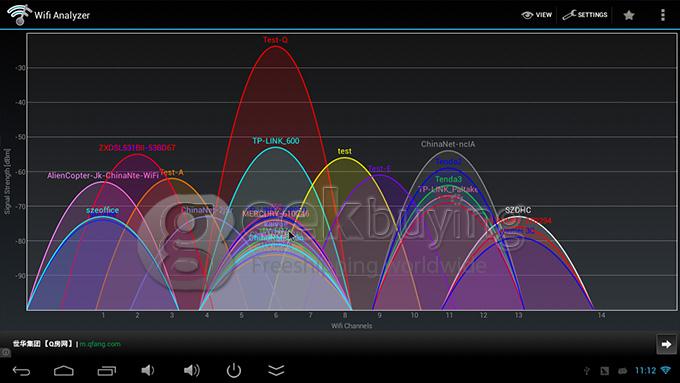Screen dimensions: 680x383
Task: Open the three-dot overflow menu
Action: [x=663, y=15]
